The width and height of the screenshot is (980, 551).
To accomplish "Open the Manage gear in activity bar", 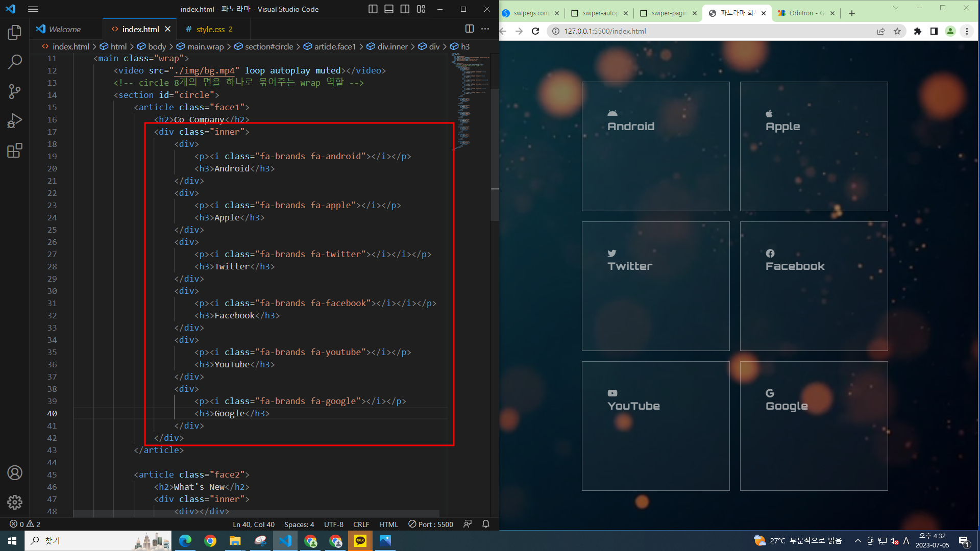I will [15, 502].
